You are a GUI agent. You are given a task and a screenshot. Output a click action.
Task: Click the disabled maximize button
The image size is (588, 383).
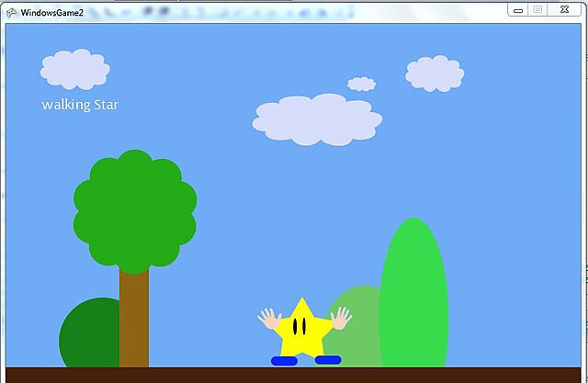(537, 10)
